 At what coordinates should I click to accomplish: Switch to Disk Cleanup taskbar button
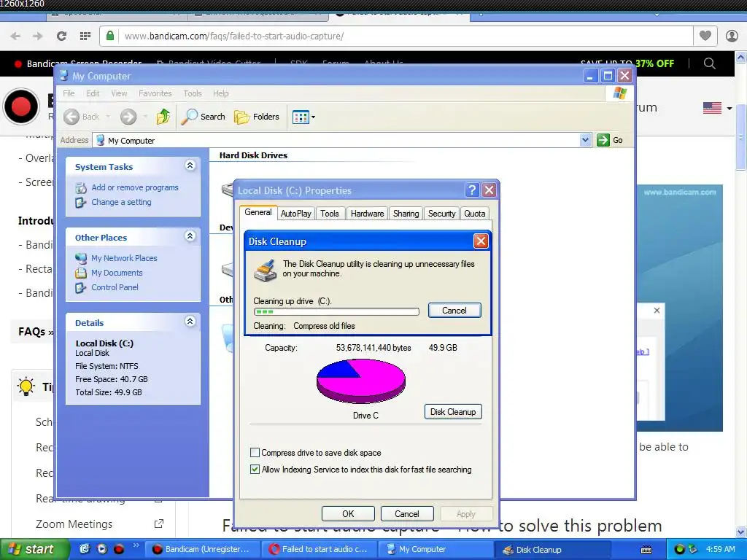pos(553,550)
